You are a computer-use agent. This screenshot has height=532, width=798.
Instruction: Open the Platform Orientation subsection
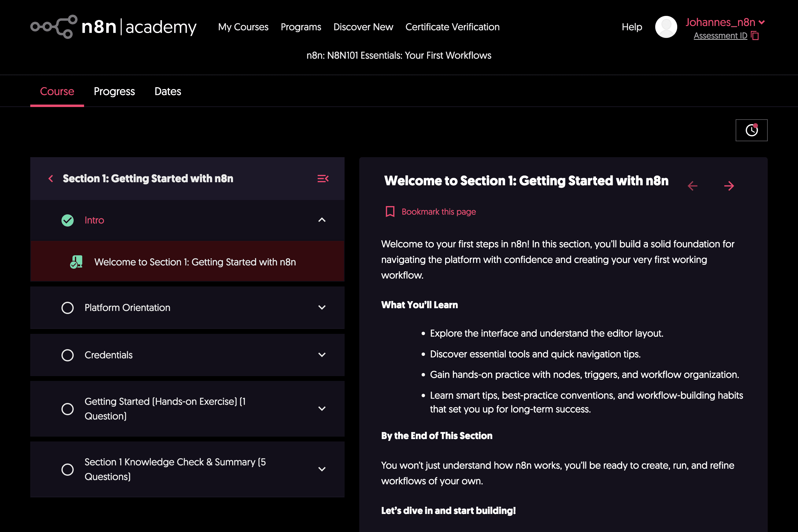tap(187, 307)
